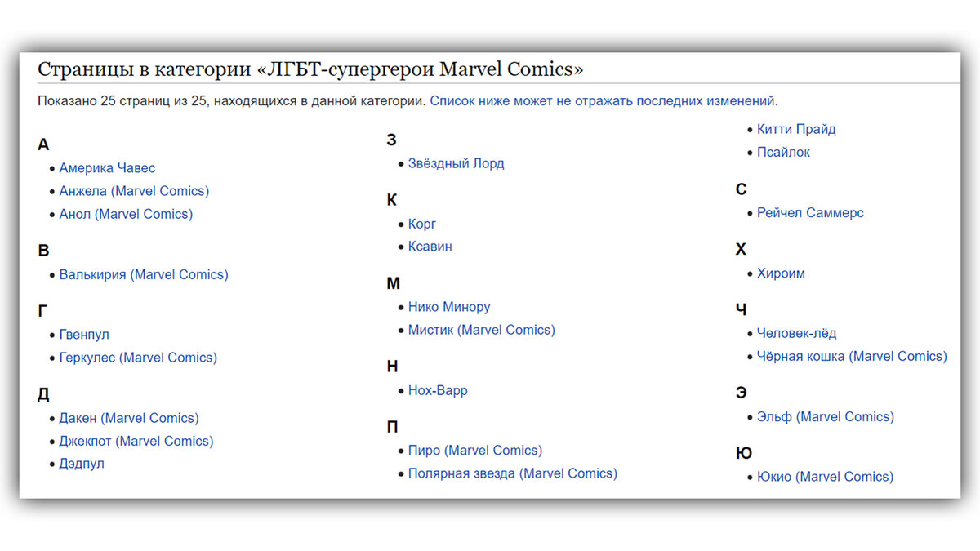Open Валькирия (Marvel Comics) article
The width and height of the screenshot is (980, 551).
coord(144,274)
